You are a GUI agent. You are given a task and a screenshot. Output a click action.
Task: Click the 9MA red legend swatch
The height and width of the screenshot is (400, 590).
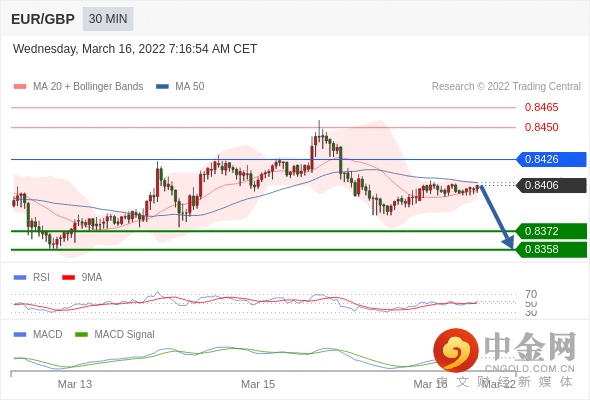point(68,278)
